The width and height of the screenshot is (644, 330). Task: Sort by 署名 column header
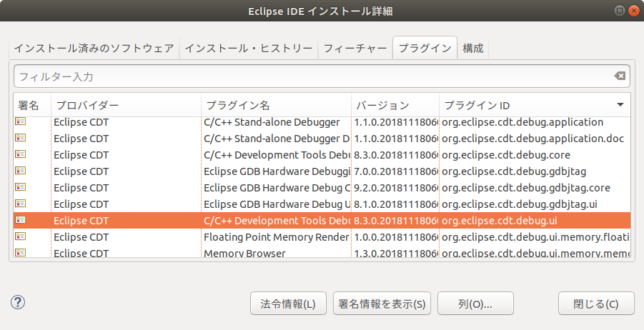click(x=32, y=105)
